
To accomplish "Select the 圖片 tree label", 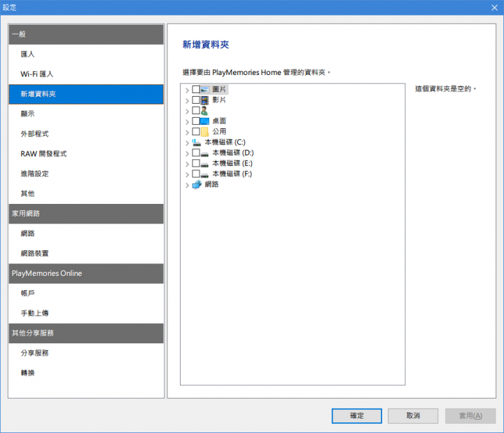I will pos(219,90).
